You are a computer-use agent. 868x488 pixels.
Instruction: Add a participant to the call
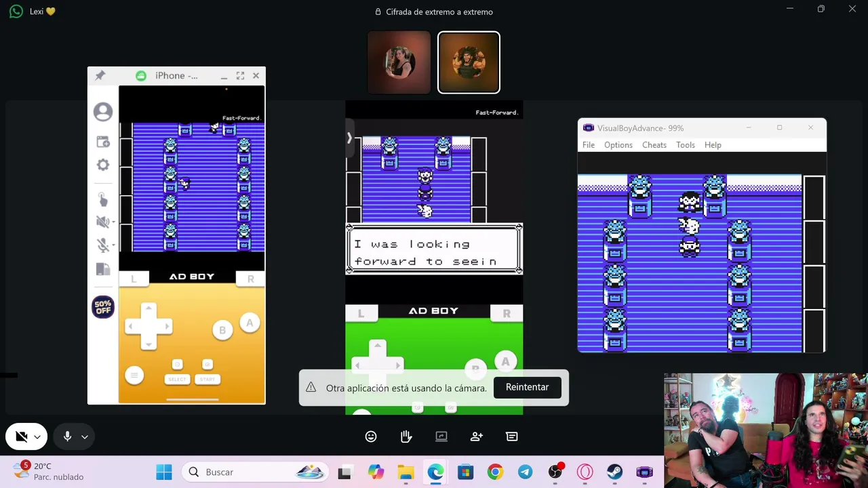pos(477,437)
